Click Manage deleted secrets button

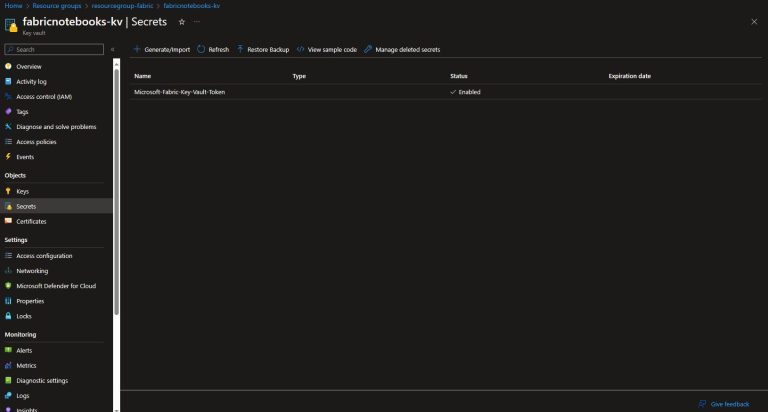[402, 49]
